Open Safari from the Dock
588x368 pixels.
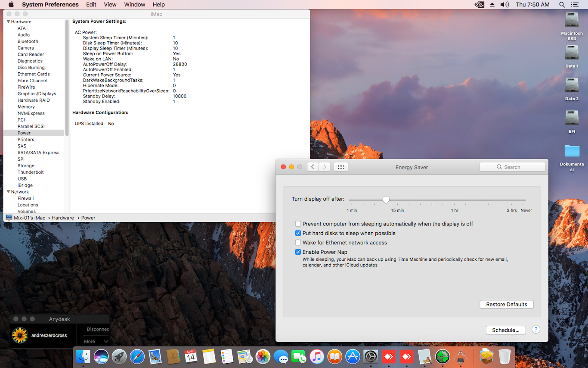(x=137, y=356)
